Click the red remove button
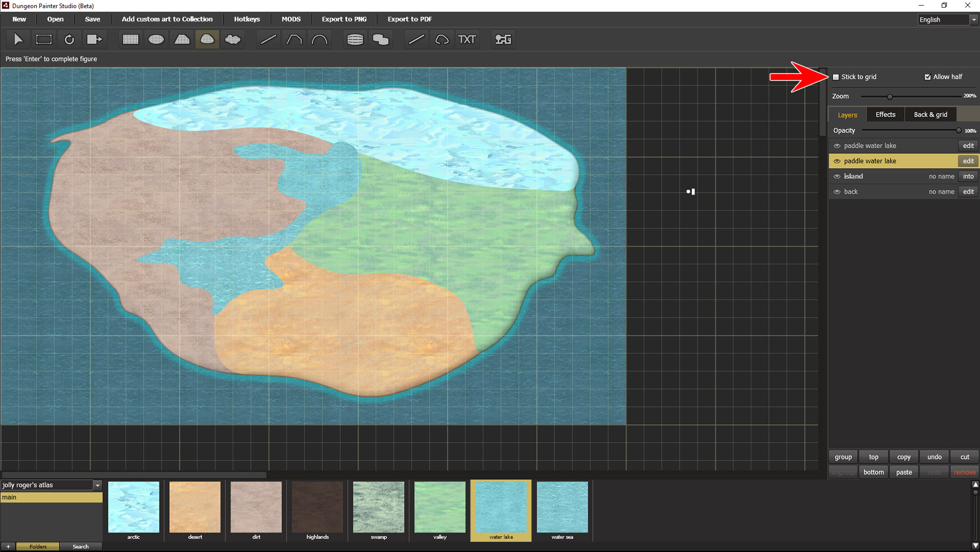The image size is (980, 552). click(965, 472)
